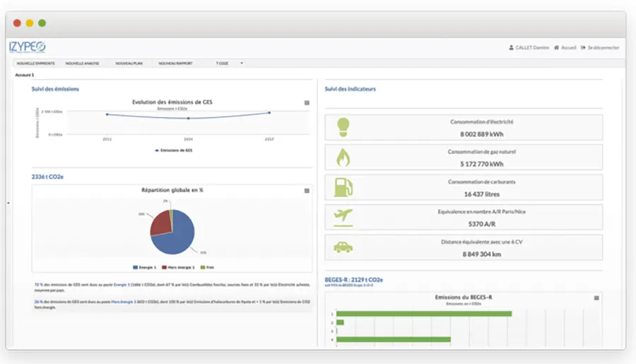
Task: Toggle the Emissions de GES legend series
Action: [172, 150]
